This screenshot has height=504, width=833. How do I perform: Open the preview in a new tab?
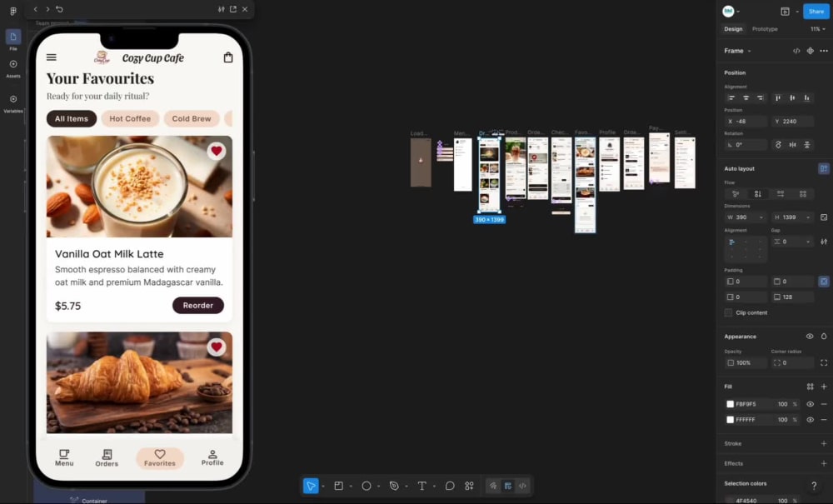point(233,9)
